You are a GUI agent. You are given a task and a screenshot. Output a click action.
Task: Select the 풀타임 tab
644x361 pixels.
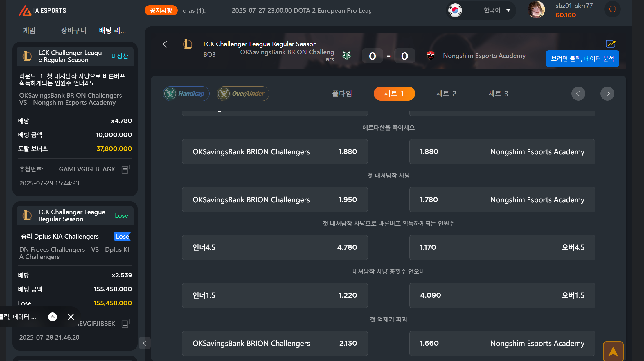click(x=342, y=94)
